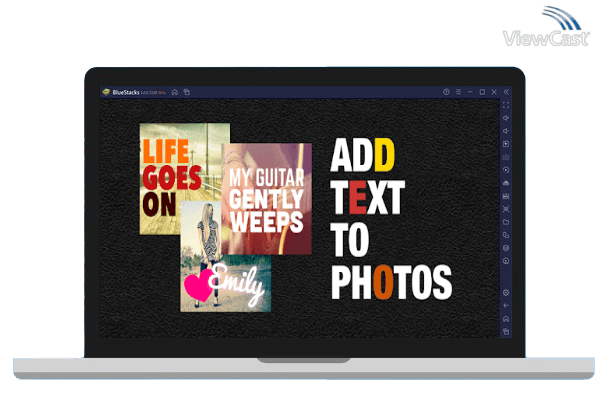Click the 'ADD TEXT TO PHOTOS' headline
Viewport: 602px width, 414px height.
391,219
